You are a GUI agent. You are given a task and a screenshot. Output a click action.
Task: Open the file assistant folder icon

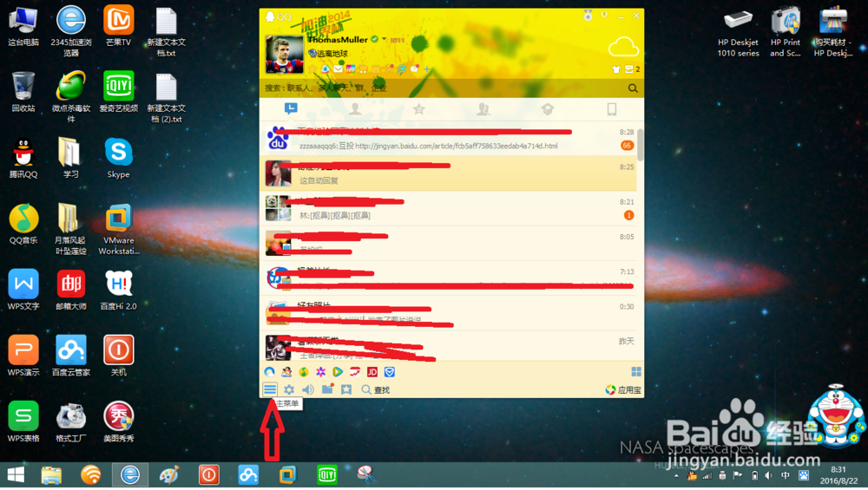328,389
